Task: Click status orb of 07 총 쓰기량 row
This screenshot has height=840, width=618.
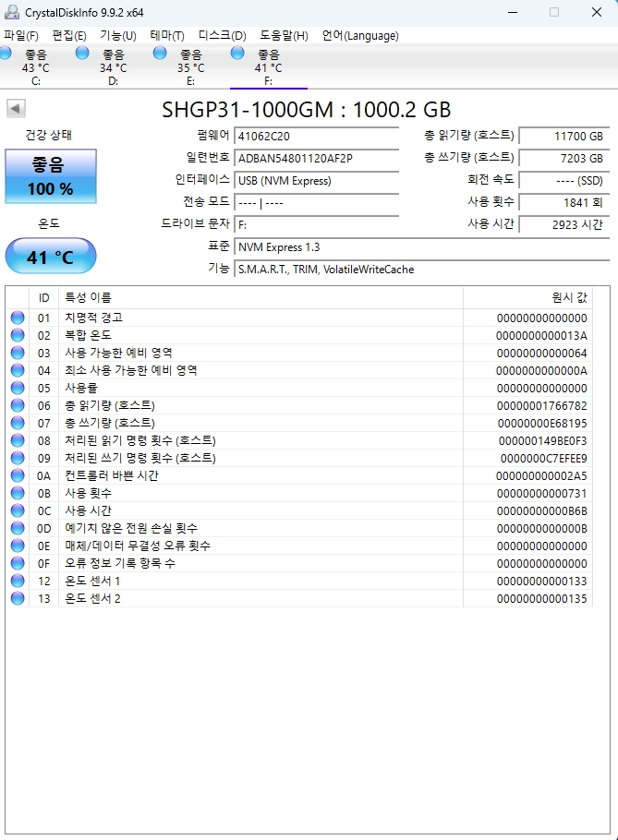Action: pos(18,423)
